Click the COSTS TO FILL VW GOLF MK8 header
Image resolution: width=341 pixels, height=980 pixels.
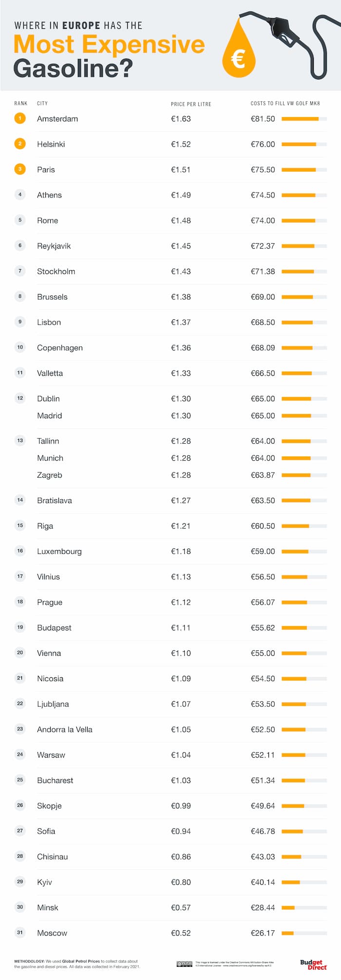[285, 103]
